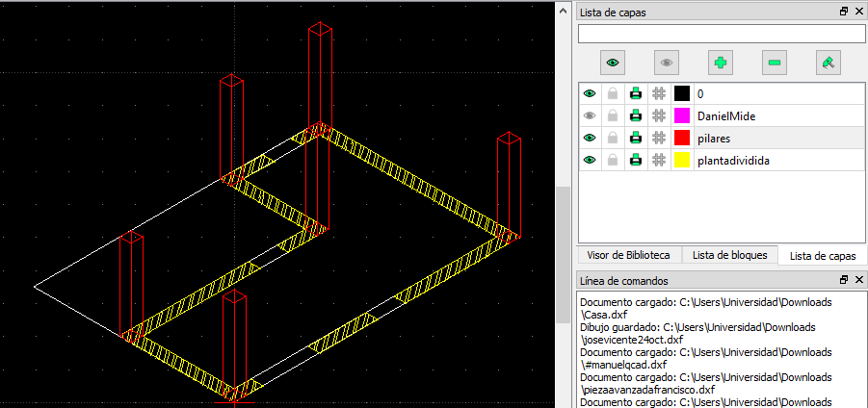This screenshot has height=408, width=868.
Task: Show all layers with the eye button
Action: (613, 63)
